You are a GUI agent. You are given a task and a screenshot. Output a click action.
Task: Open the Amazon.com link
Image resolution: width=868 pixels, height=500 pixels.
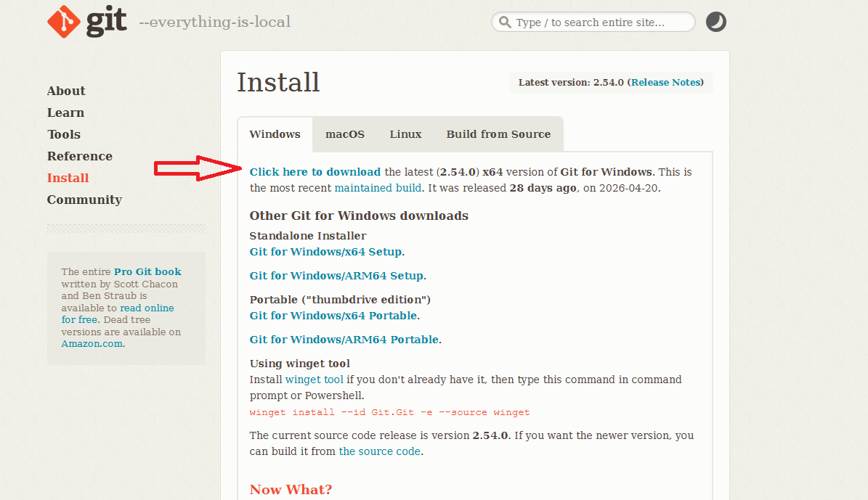(x=92, y=343)
